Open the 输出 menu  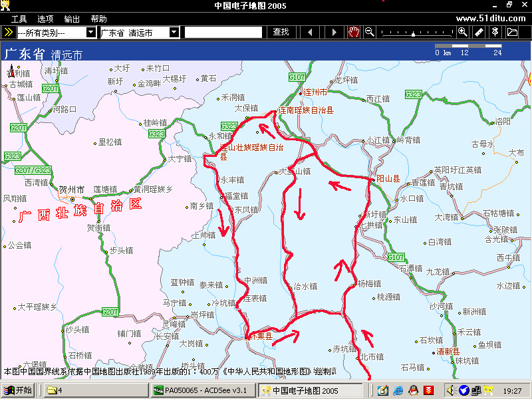click(x=72, y=19)
